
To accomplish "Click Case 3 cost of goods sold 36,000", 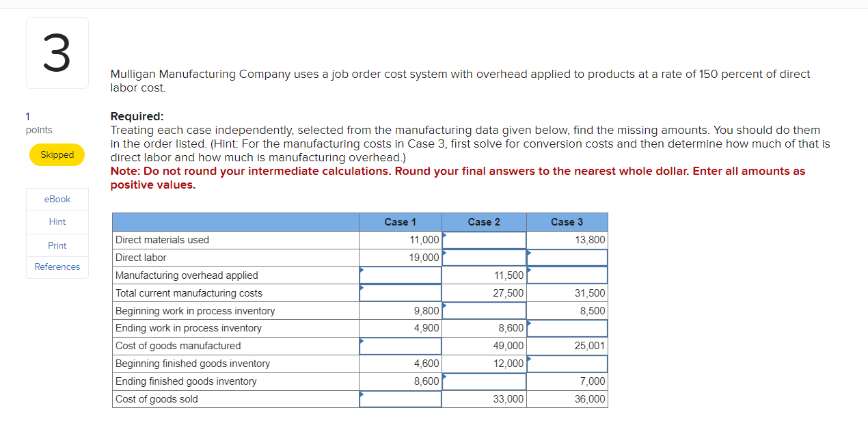I will 590,399.
